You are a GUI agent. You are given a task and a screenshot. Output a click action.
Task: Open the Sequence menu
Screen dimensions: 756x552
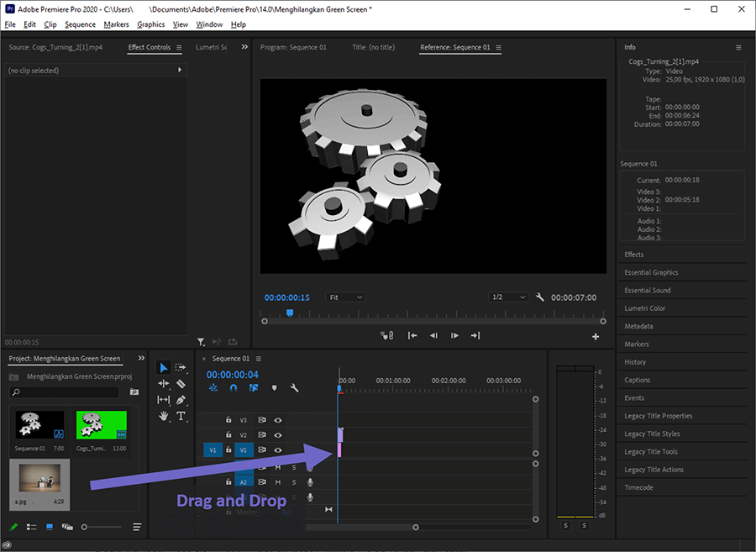[80, 24]
